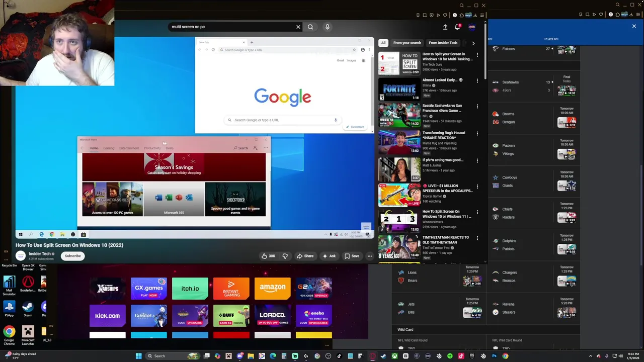Open the G2A speed dial tile

(314, 288)
